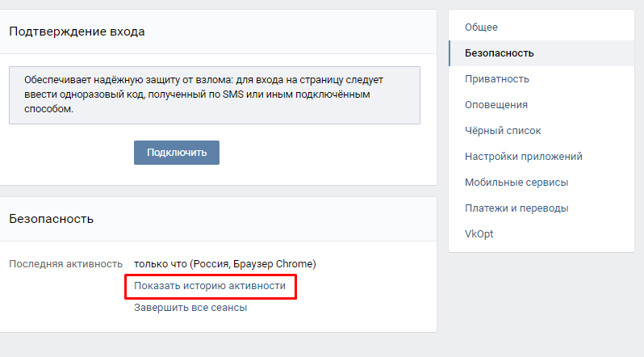Click the word Chrome in last activity
This screenshot has width=644, height=357.
click(x=294, y=264)
